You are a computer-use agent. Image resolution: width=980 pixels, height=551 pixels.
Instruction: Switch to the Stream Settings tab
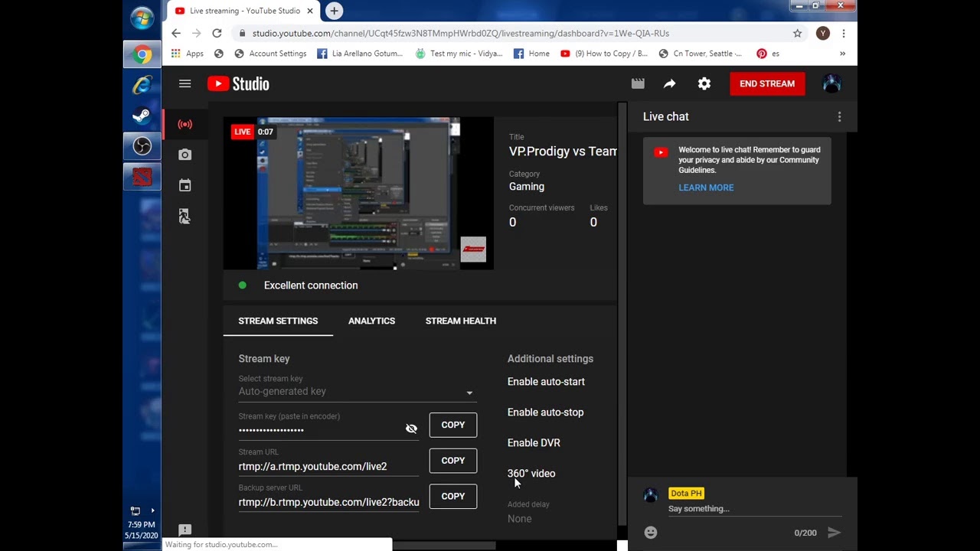(278, 321)
